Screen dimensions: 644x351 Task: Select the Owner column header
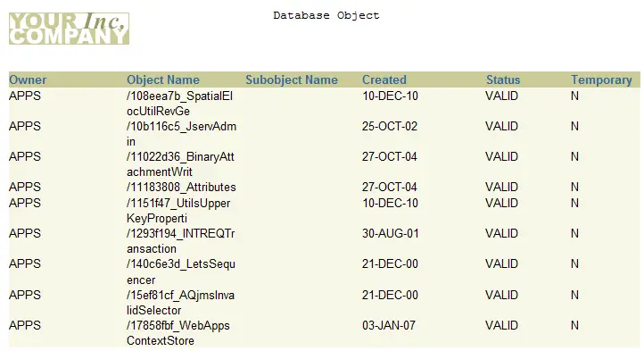pos(28,79)
